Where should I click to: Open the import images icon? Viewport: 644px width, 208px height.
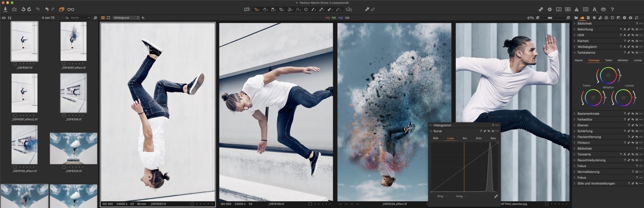(x=5, y=9)
